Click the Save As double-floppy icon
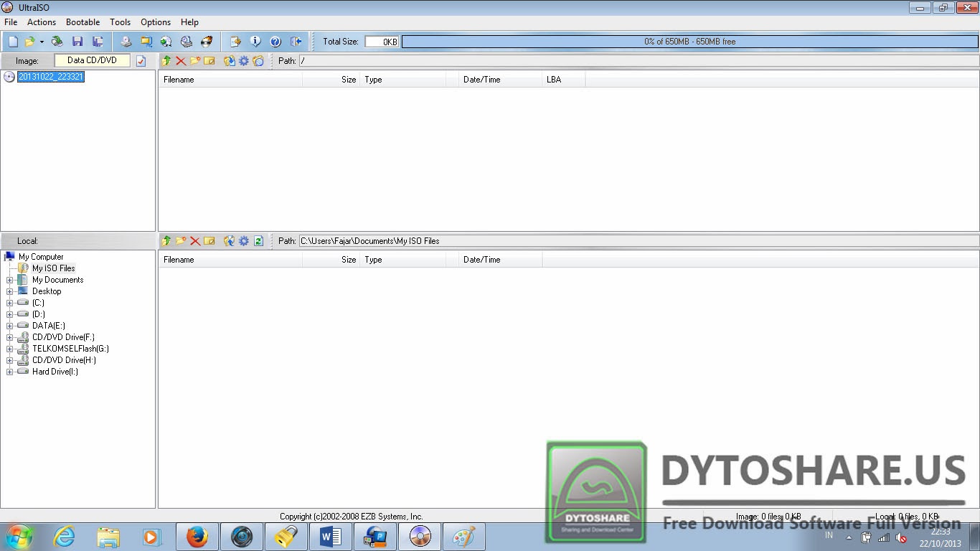Viewport: 980px width, 551px height. [98, 42]
